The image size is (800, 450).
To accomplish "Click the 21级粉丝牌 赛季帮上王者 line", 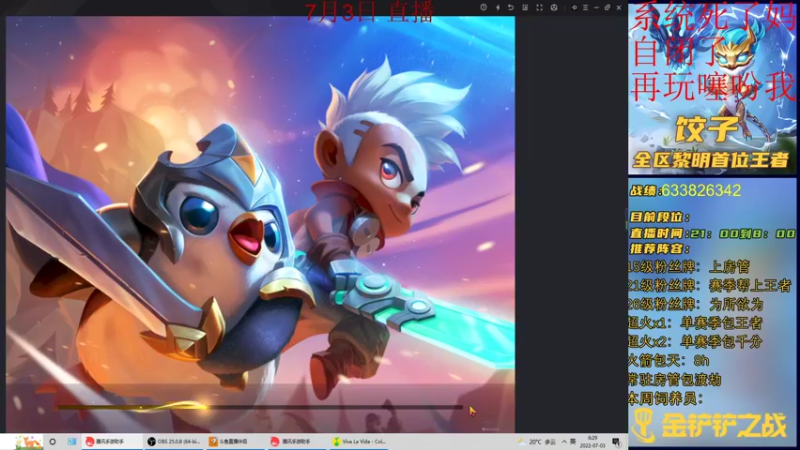I will 710,285.
